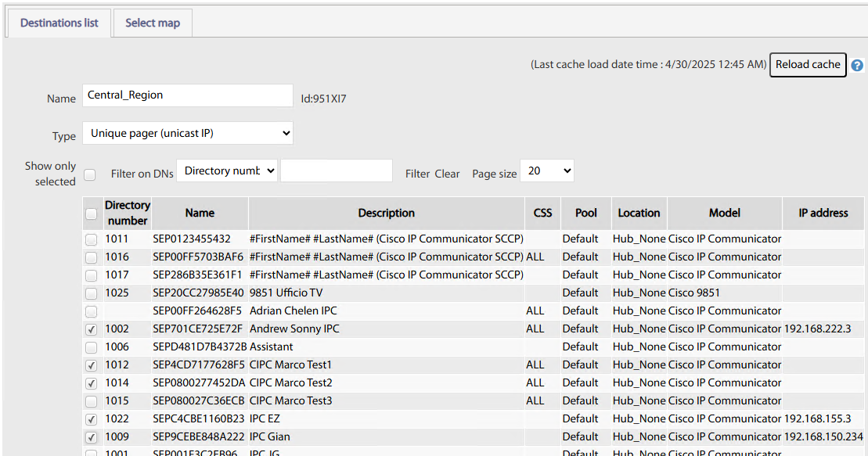Click the blue help question mark icon
Image resolution: width=868 pixels, height=456 pixels.
coord(857,66)
